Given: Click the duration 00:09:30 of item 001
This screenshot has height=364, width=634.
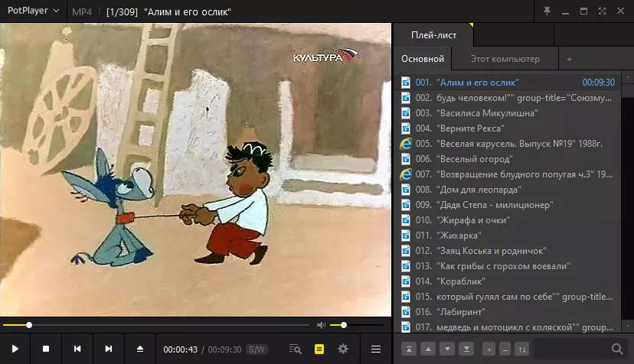Looking at the screenshot, I should pos(599,83).
